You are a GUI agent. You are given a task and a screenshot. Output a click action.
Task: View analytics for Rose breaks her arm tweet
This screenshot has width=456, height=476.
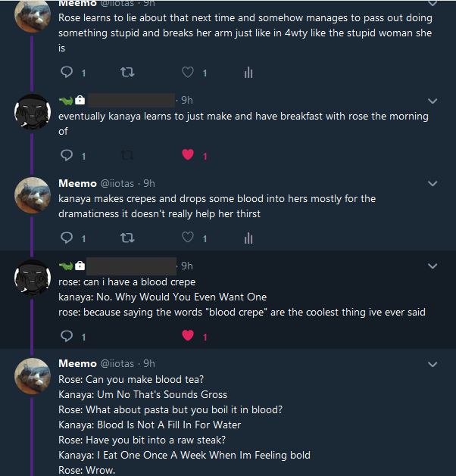pos(248,73)
